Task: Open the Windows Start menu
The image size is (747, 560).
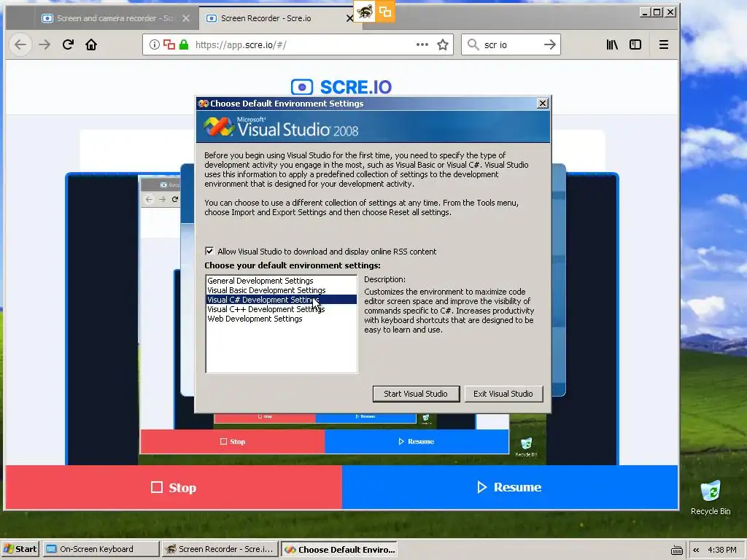Action: 20,549
